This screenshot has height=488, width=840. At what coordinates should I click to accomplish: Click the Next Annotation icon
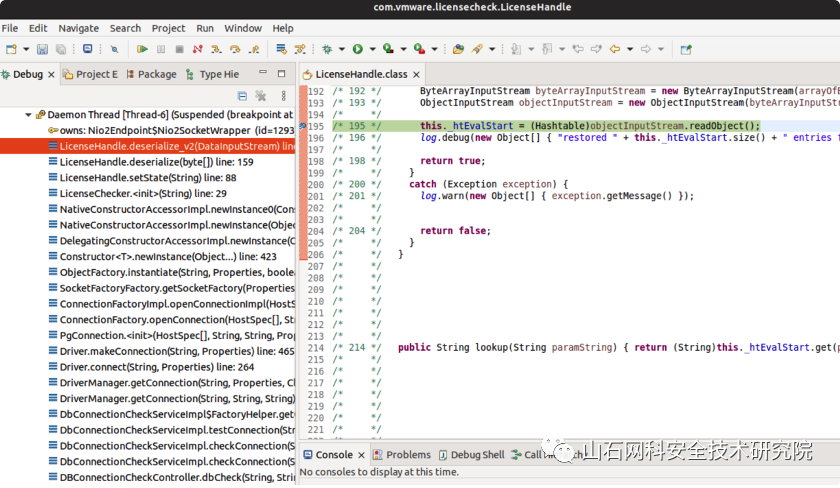(516, 49)
